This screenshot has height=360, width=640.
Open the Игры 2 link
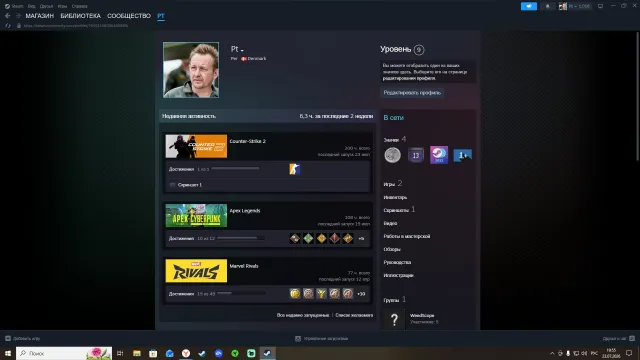tap(393, 184)
